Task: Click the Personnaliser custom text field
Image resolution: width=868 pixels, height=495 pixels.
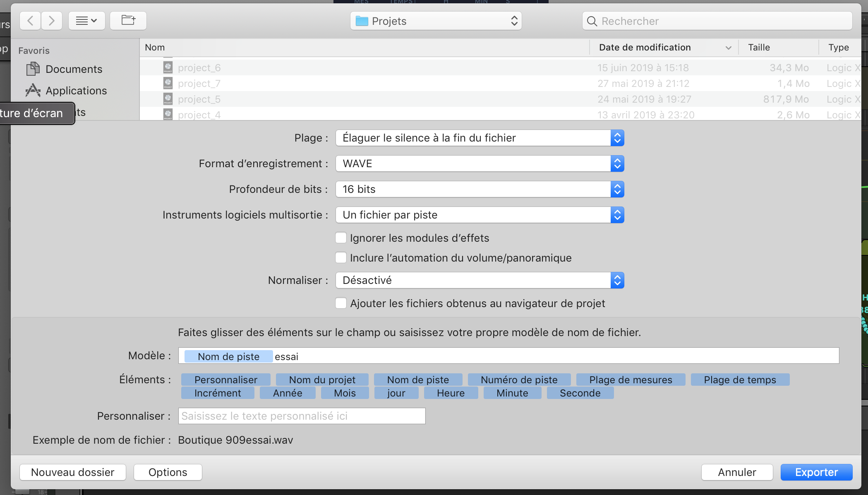Action: (302, 416)
